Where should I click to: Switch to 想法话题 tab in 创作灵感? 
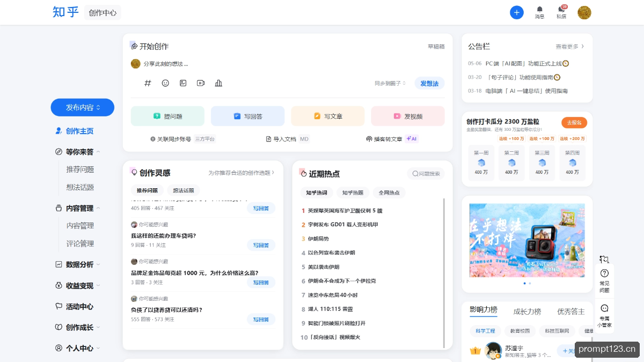184,190
